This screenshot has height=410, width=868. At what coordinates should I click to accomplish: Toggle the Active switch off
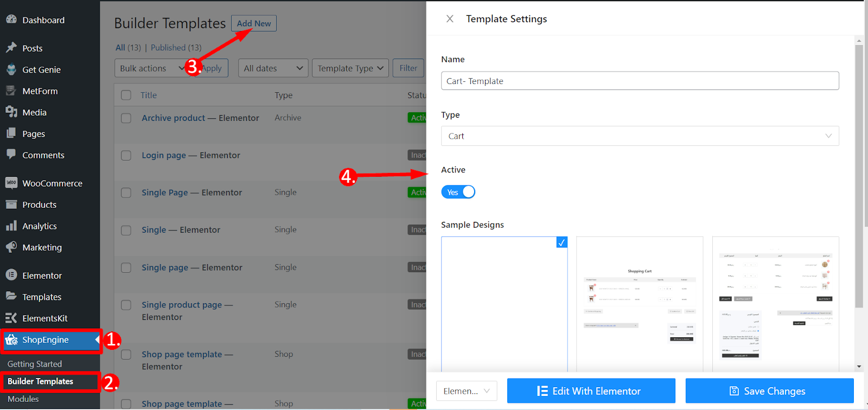tap(458, 192)
